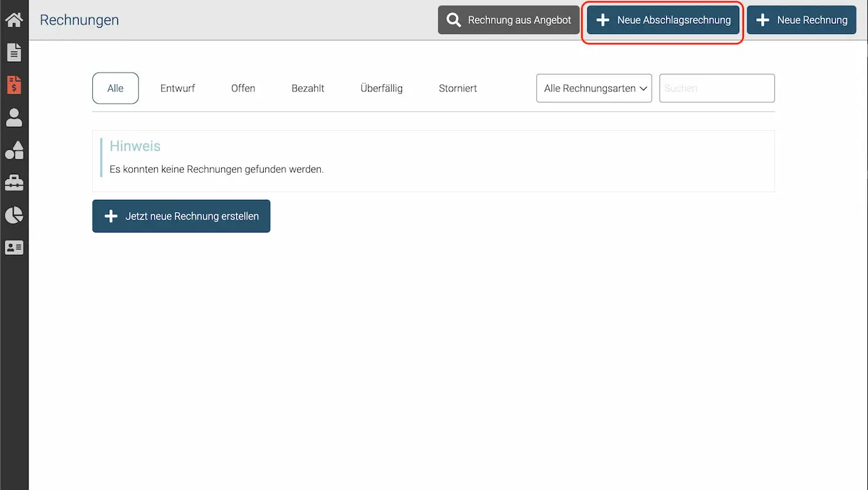
Task: Open the toolbox icon in sidebar
Action: [x=14, y=182]
